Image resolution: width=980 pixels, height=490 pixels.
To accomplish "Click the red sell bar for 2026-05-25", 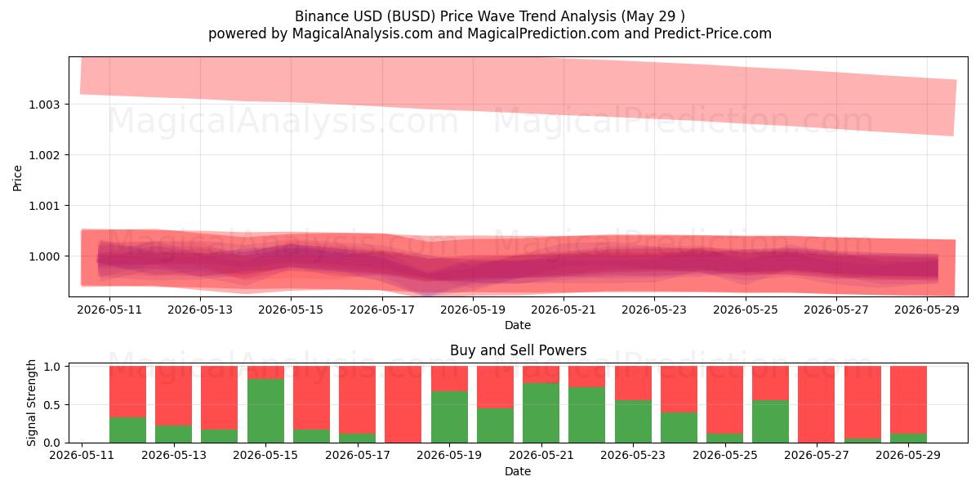I will (724, 400).
